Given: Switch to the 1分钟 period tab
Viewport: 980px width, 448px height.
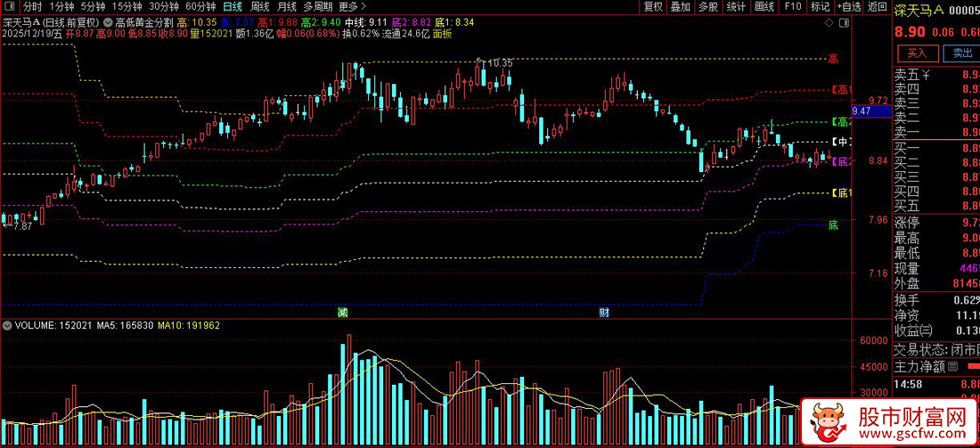Looking at the screenshot, I should point(61,7).
